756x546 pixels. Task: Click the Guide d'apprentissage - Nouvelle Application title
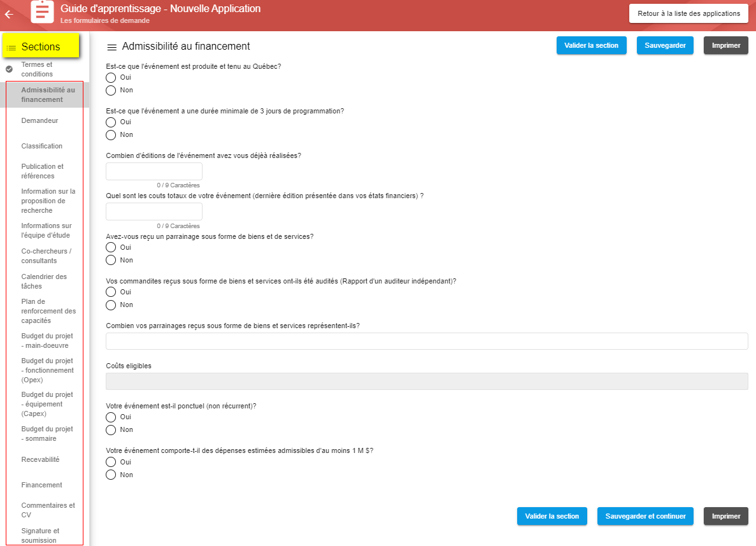[x=160, y=9]
